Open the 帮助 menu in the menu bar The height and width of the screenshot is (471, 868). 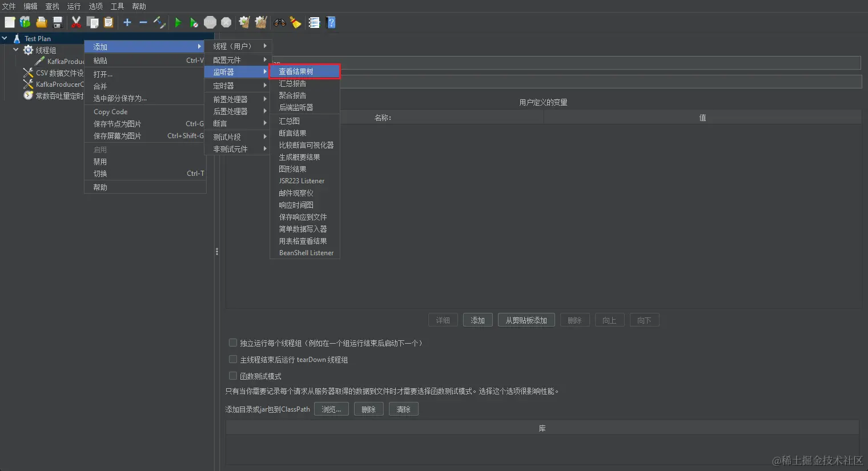pos(139,6)
